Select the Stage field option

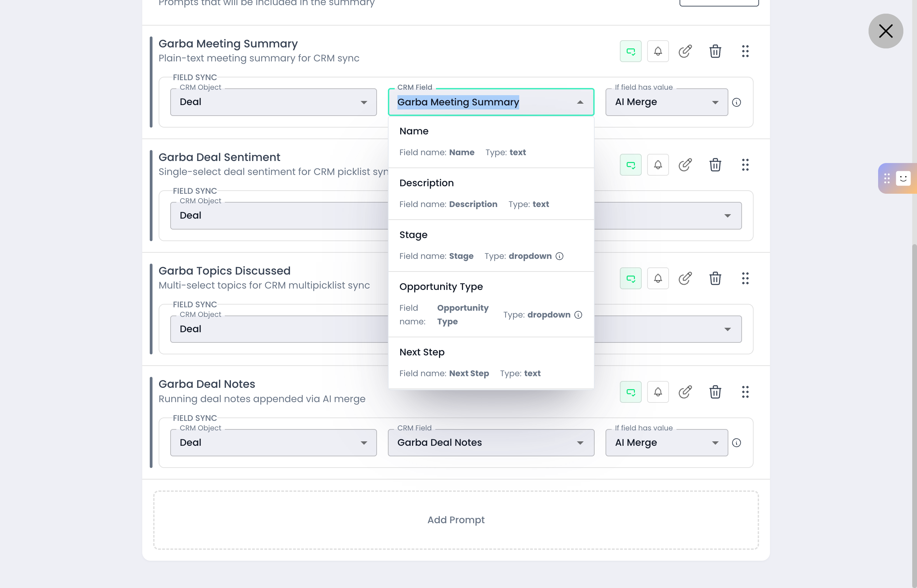[x=491, y=246]
